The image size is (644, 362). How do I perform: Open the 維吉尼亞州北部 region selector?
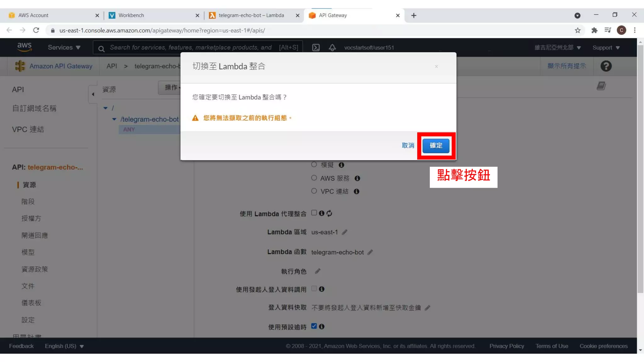(558, 47)
